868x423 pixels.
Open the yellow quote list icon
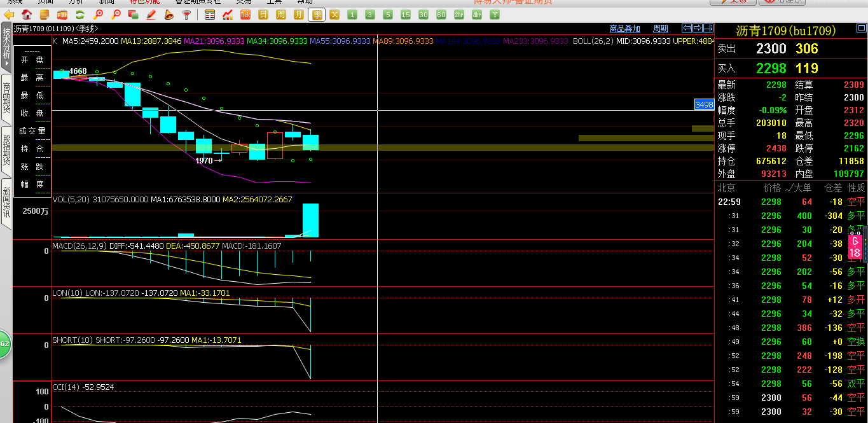(x=45, y=14)
